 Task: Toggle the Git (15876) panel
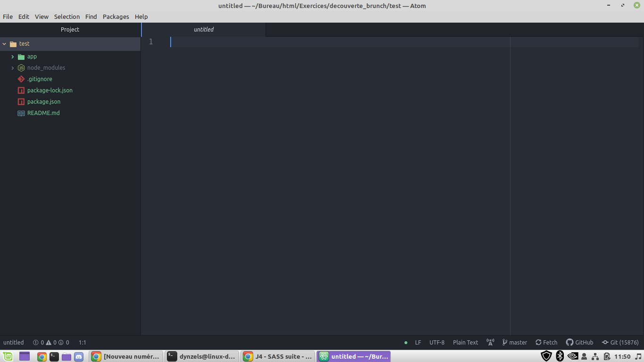(620, 343)
